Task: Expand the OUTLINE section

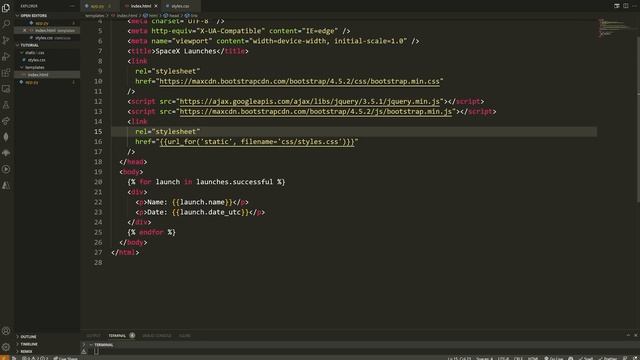Action: [47, 337]
